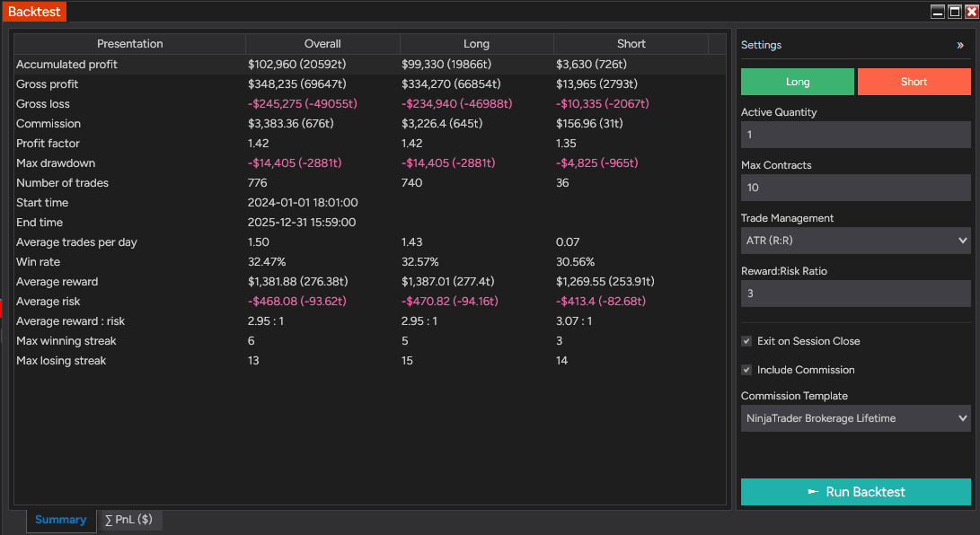This screenshot has height=535, width=980.
Task: Select the End time row label
Action: 40,223
